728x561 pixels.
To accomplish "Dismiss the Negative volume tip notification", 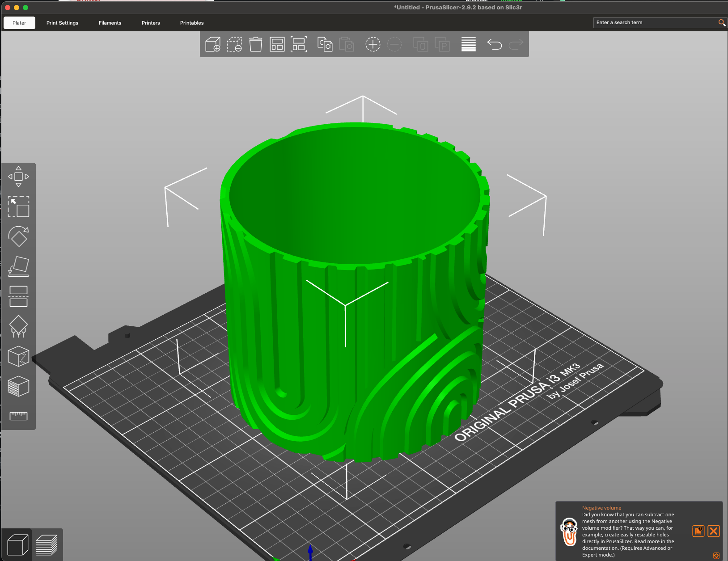I will (714, 531).
